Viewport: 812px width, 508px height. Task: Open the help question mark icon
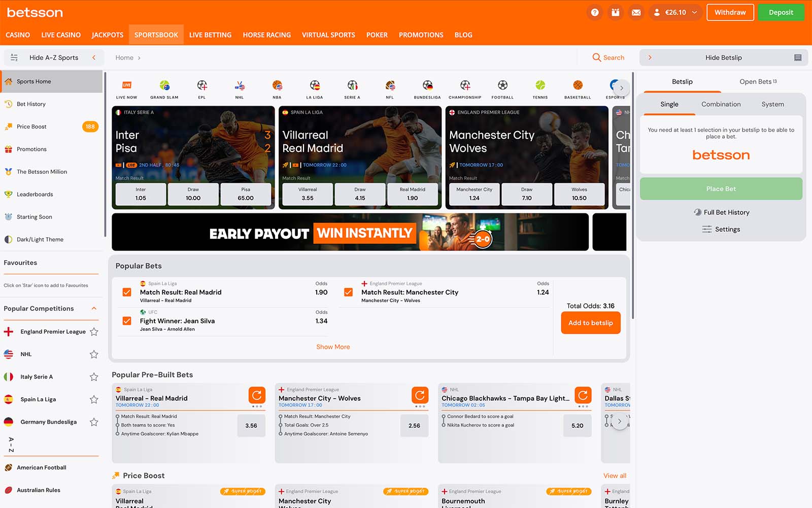(595, 13)
